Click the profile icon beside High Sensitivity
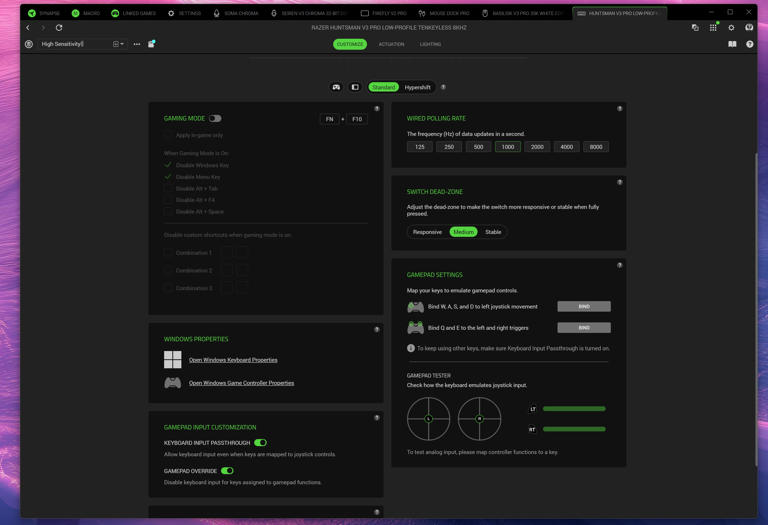 tap(29, 44)
